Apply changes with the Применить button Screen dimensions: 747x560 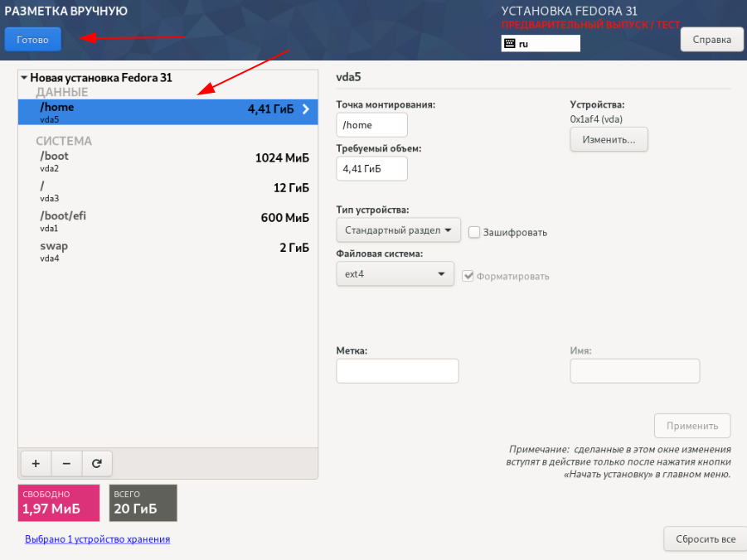click(692, 425)
